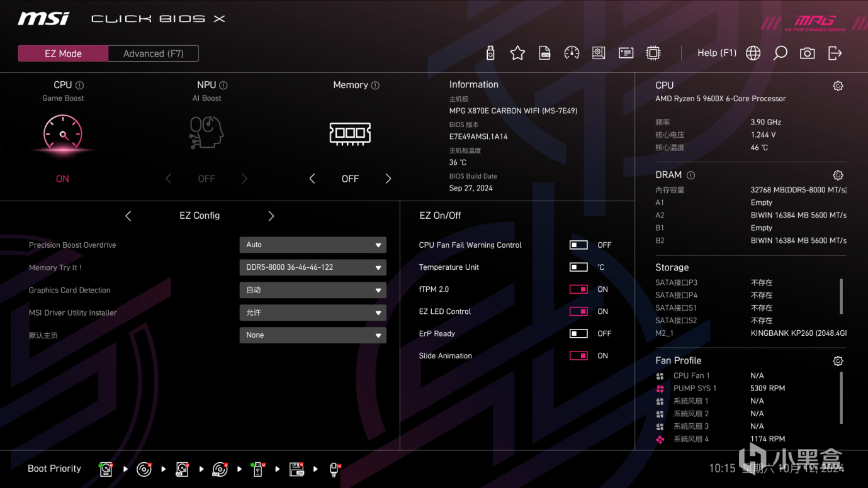This screenshot has width=868, height=488.
Task: Select the USB key boot device icon
Action: click(x=257, y=469)
